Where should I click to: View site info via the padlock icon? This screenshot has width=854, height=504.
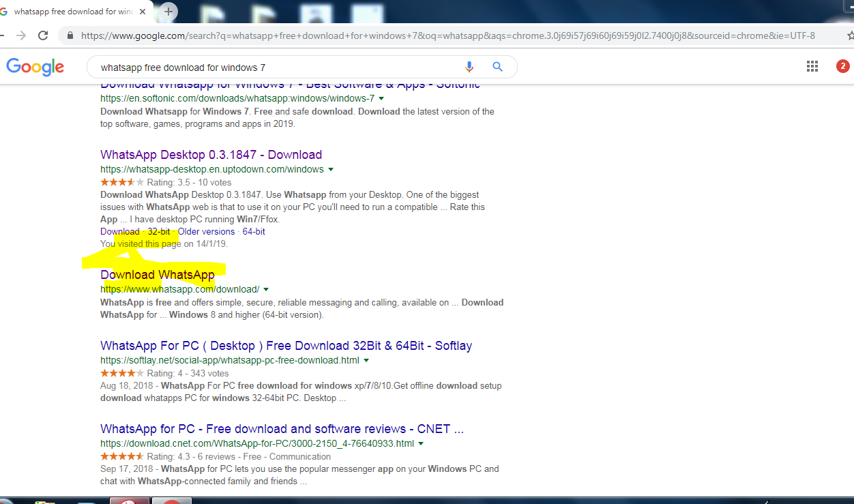click(x=70, y=35)
